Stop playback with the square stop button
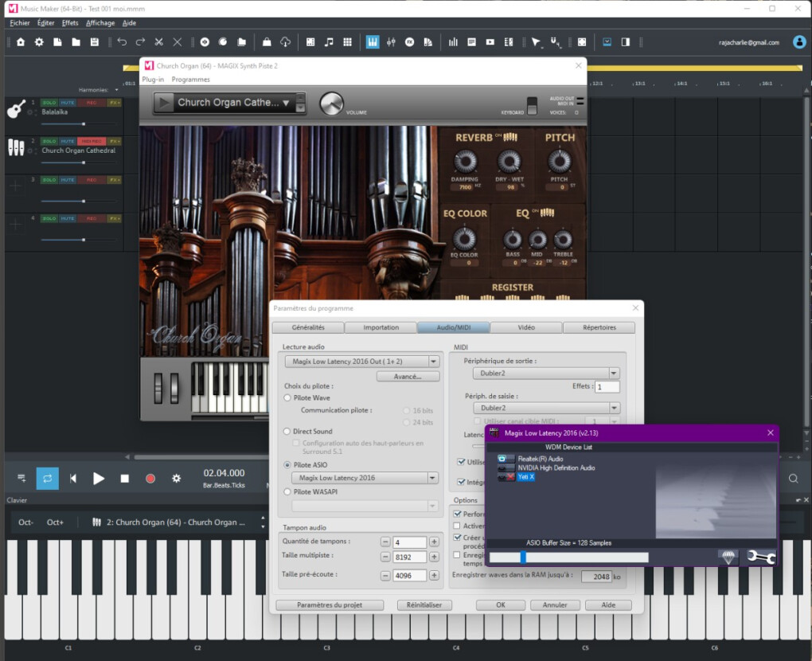 (x=125, y=478)
